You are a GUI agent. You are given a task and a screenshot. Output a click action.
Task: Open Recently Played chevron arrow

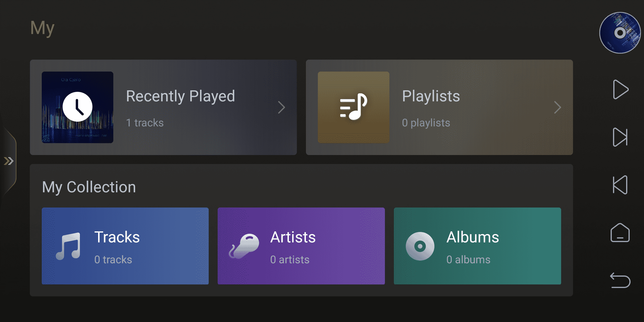coord(281,107)
